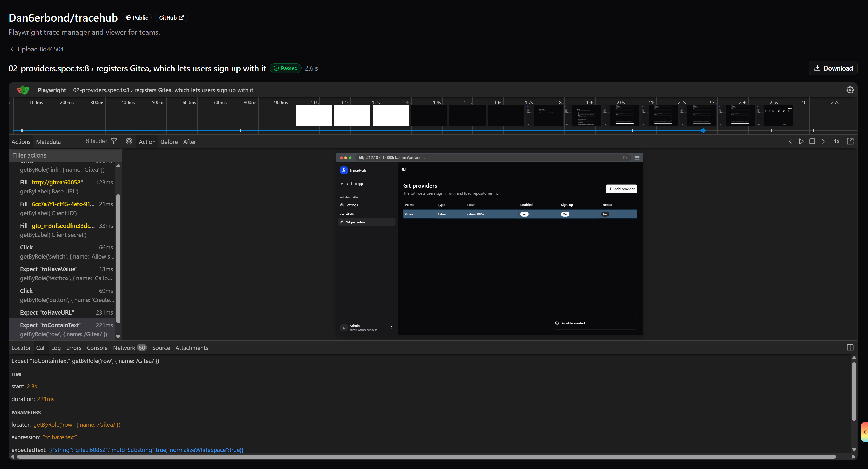Open the Network tab
868x469 pixels.
pos(129,348)
